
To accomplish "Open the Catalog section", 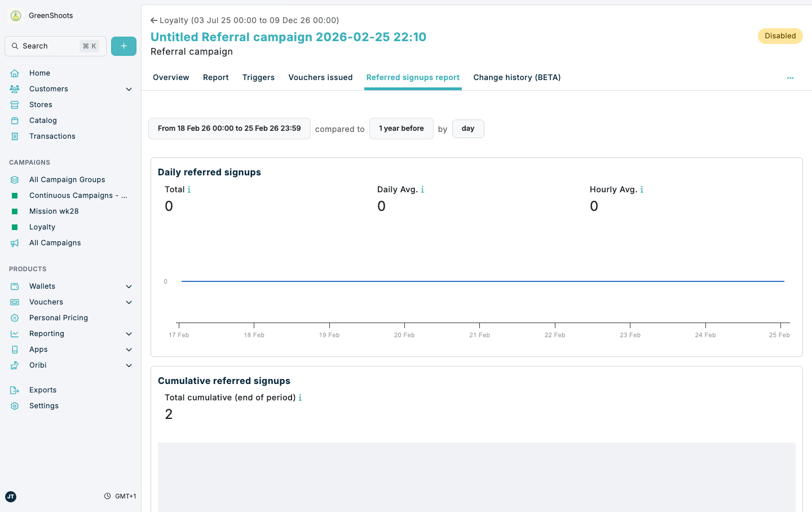I will click(x=42, y=120).
